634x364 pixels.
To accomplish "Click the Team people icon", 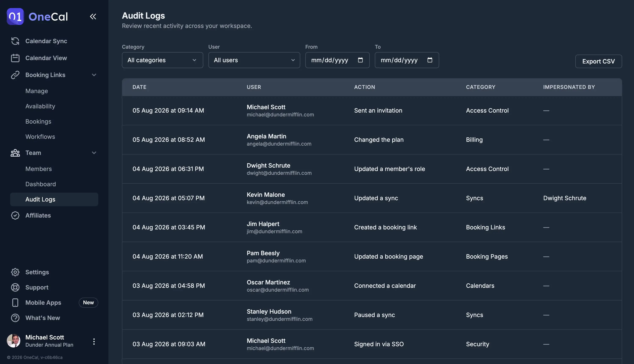I will click(15, 153).
